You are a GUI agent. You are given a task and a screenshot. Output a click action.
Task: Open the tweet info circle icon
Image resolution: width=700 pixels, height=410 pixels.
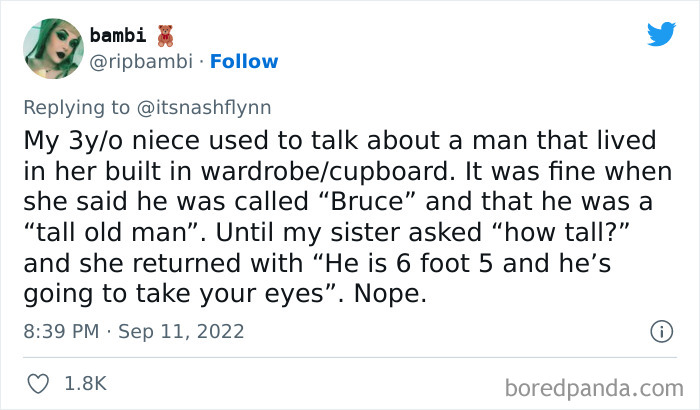coord(660,330)
